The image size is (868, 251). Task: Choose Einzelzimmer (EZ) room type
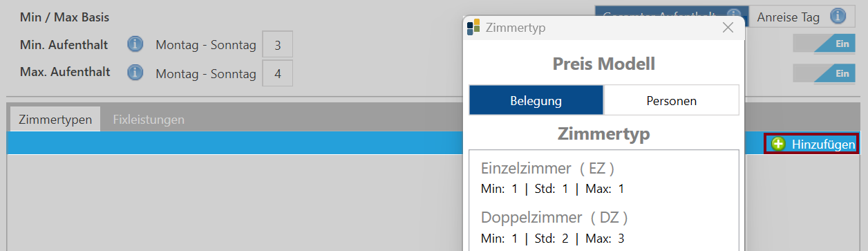click(x=603, y=177)
